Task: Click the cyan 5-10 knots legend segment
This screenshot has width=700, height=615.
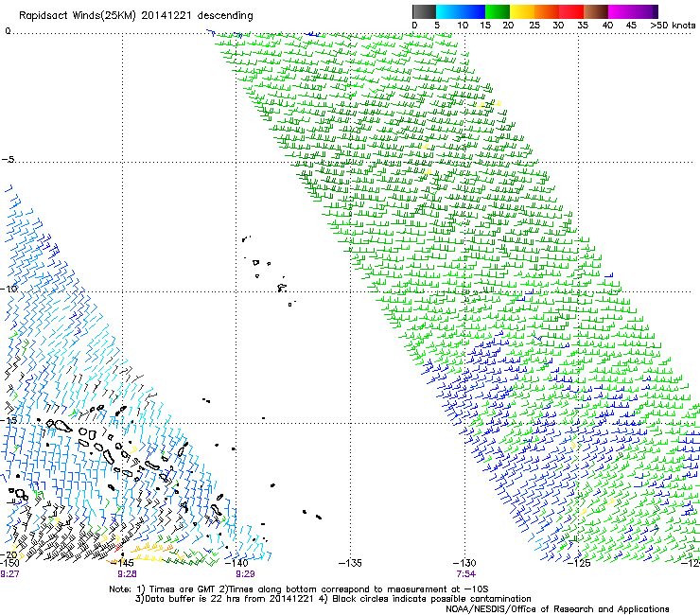Action: click(x=448, y=11)
